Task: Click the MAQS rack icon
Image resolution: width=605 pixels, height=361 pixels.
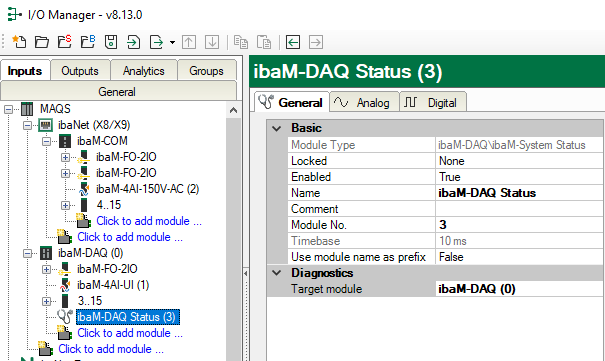Action: pos(27,109)
